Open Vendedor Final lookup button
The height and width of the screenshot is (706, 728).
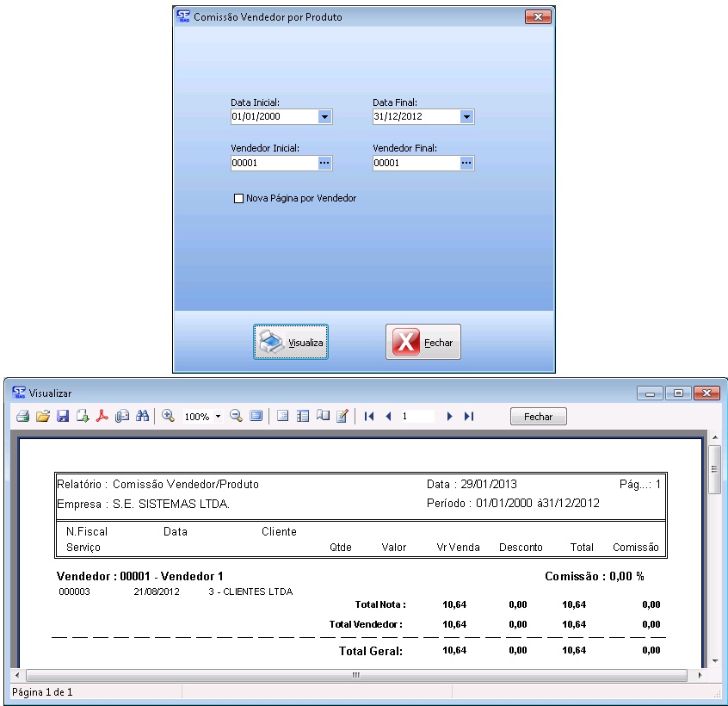466,163
